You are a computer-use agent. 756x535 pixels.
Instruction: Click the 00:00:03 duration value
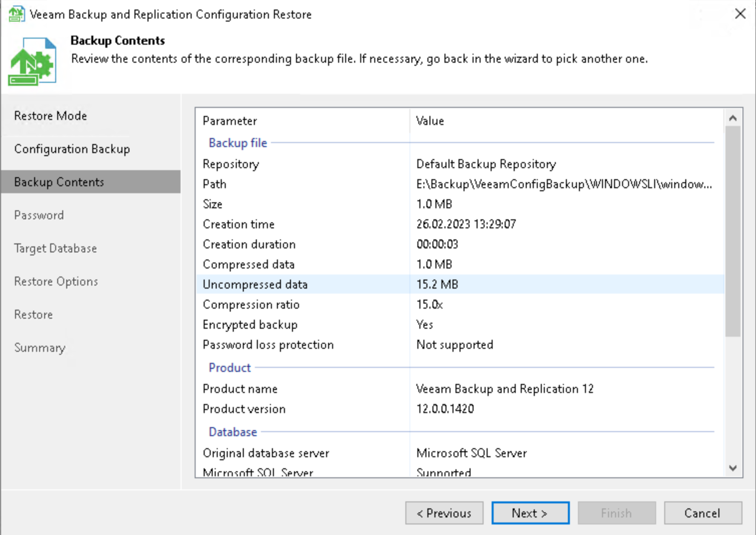(437, 244)
